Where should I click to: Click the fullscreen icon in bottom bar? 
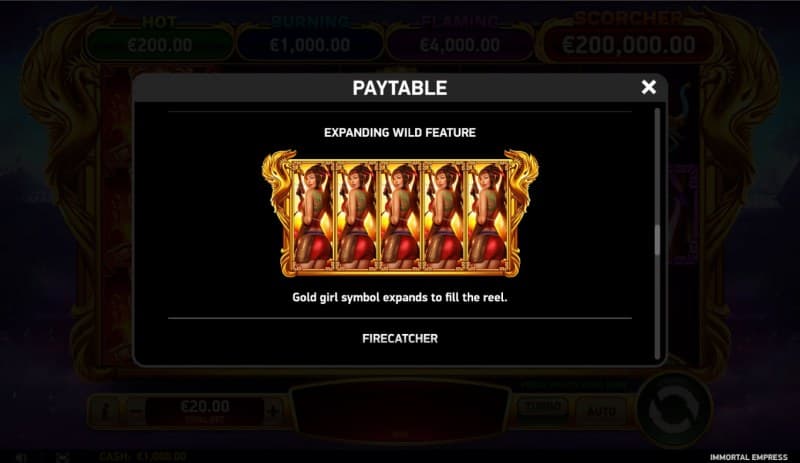coord(63,457)
